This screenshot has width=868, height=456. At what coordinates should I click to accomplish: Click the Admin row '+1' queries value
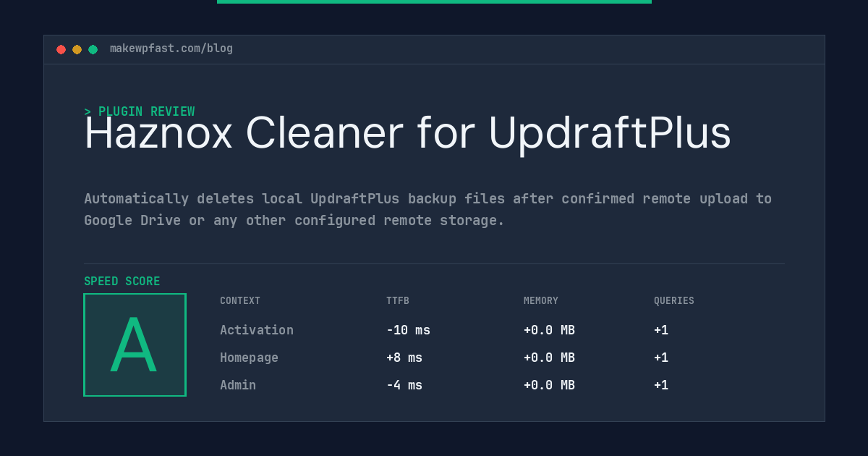click(661, 385)
